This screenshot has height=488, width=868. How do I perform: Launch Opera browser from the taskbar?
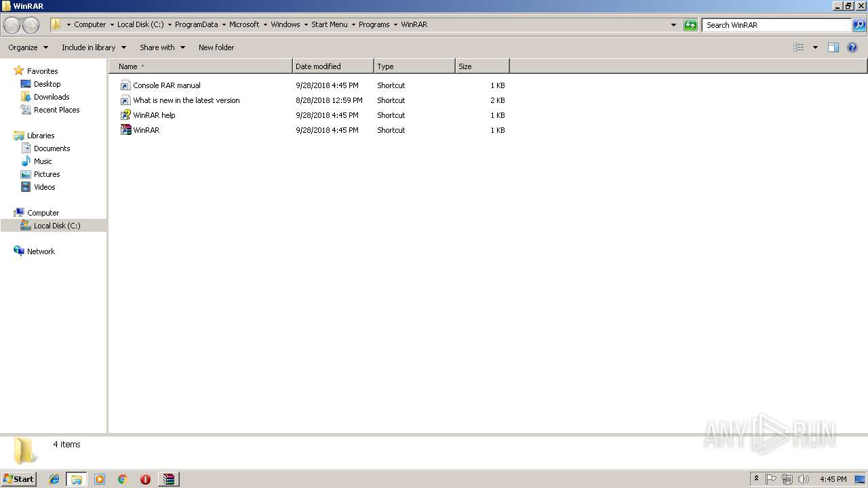click(145, 479)
